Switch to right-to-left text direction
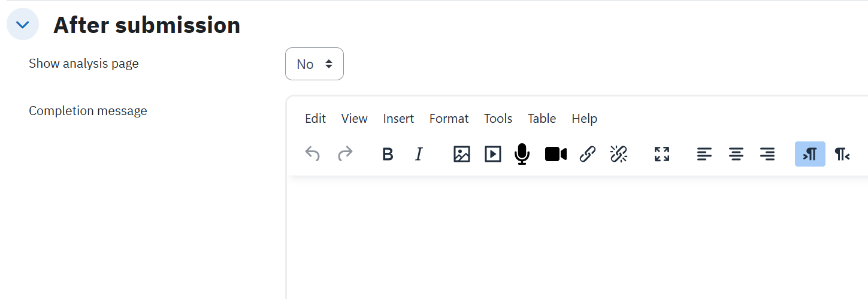 [842, 154]
